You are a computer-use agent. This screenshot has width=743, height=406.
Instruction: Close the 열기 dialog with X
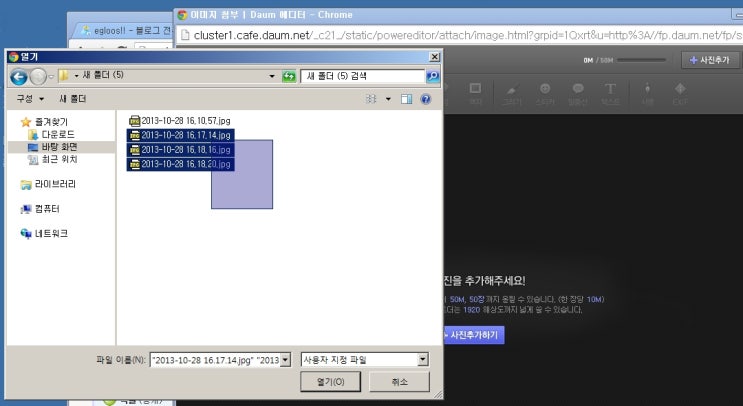(434, 57)
